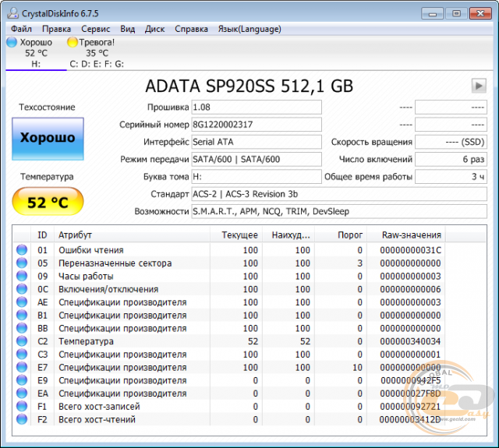Click the ADATA SP920SS 512,1 GB title
Screen dimensions: 499x448
coord(249,86)
